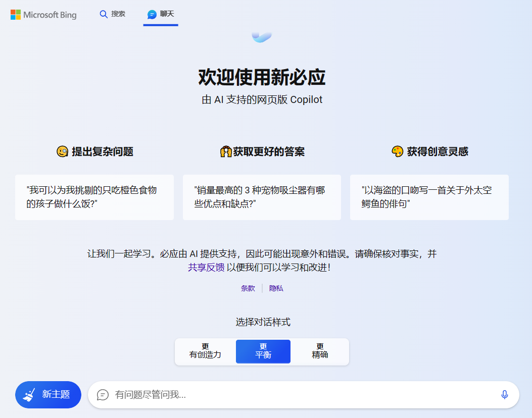The width and height of the screenshot is (532, 418).
Task: Open the 条款 terms link
Action: coord(248,288)
